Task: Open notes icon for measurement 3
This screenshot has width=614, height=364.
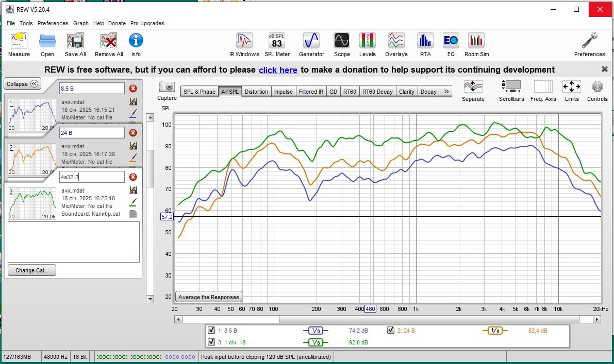Action: (x=133, y=214)
